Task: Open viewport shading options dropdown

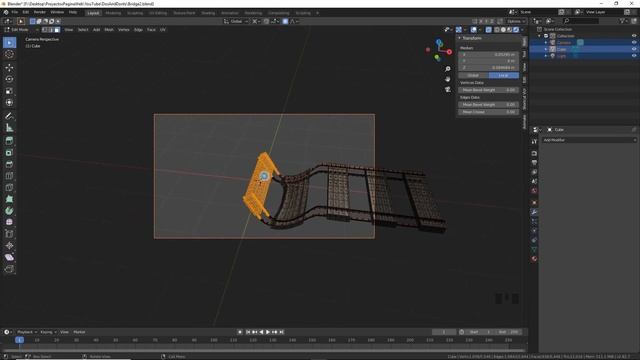Action: [522, 30]
